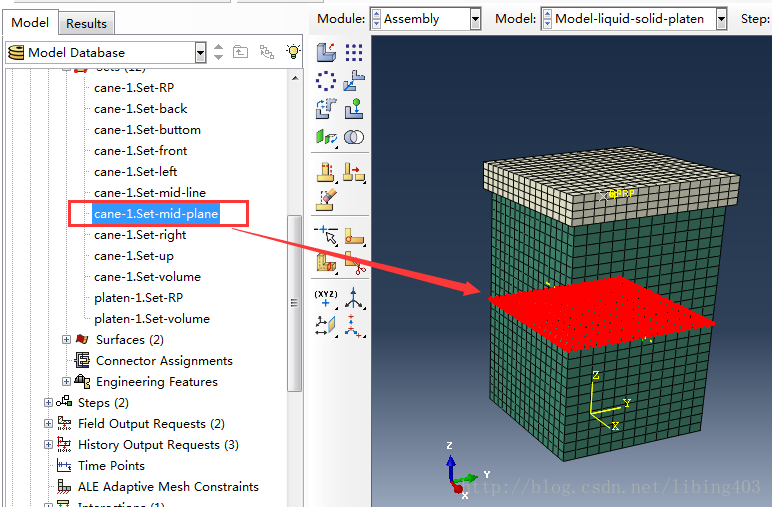772x507 pixels.
Task: Expand the Surfaces (2) node
Action: 66,340
